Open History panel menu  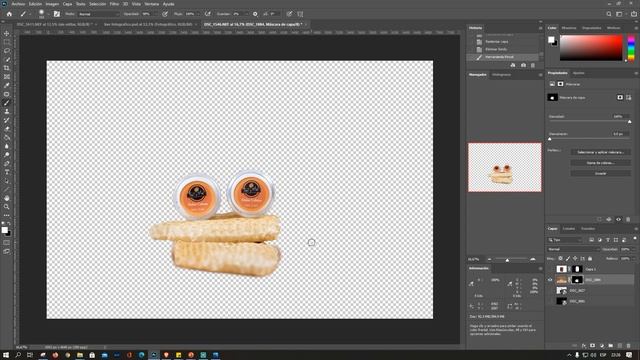[x=540, y=28]
